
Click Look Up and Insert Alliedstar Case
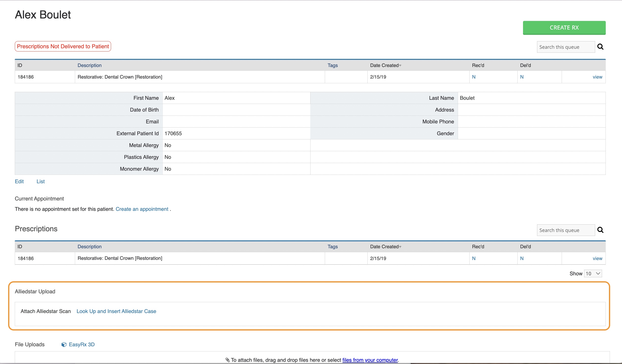[x=116, y=311]
